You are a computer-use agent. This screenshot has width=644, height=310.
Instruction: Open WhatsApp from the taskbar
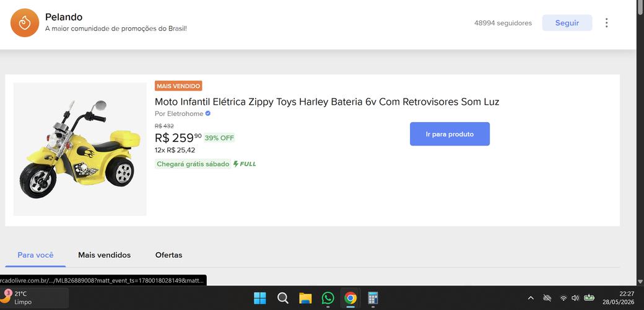click(328, 298)
